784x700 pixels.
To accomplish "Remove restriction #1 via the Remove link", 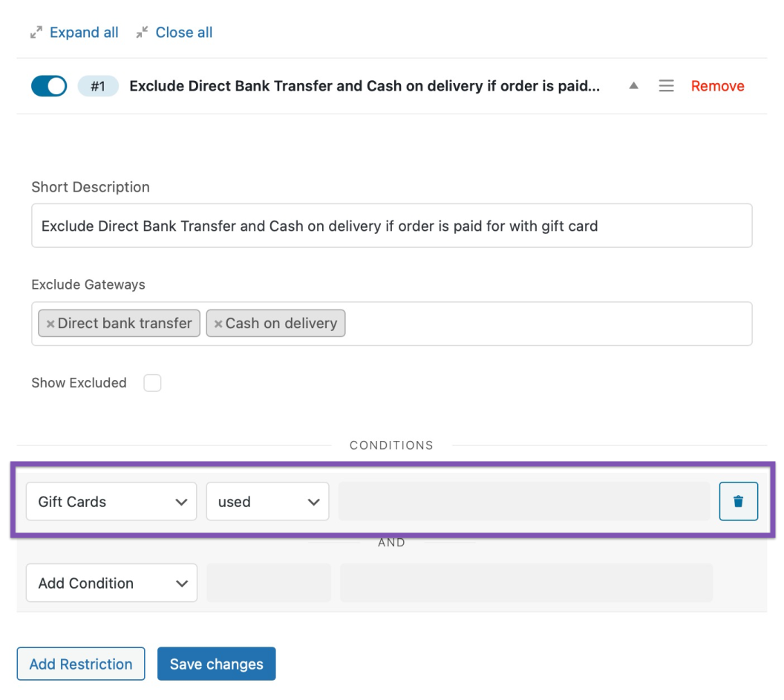I will (x=716, y=85).
